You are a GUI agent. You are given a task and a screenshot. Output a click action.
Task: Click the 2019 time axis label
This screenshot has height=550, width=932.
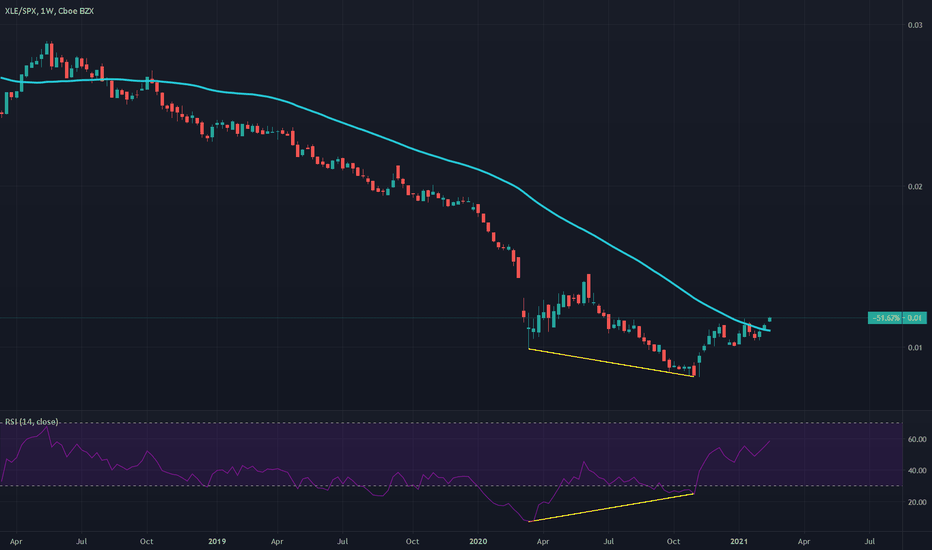click(x=218, y=541)
